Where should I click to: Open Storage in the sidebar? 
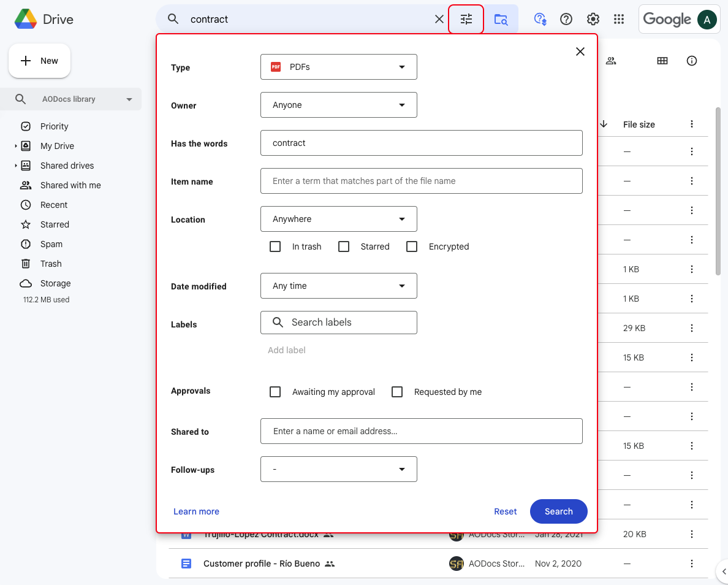tap(55, 283)
